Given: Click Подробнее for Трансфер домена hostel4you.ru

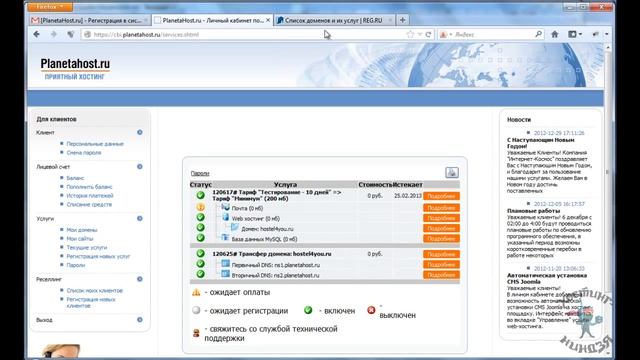Looking at the screenshot, I should (x=441, y=254).
